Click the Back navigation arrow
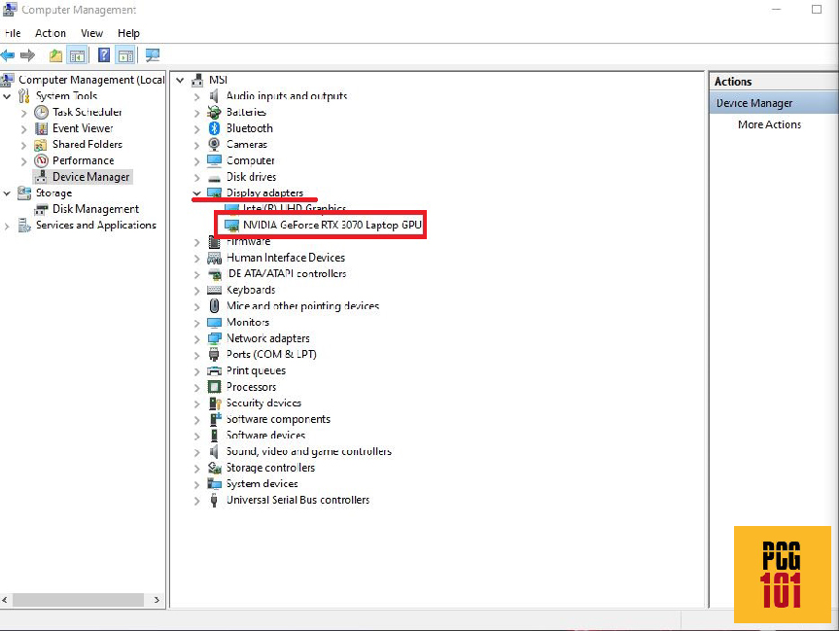840x631 pixels. click(x=8, y=55)
